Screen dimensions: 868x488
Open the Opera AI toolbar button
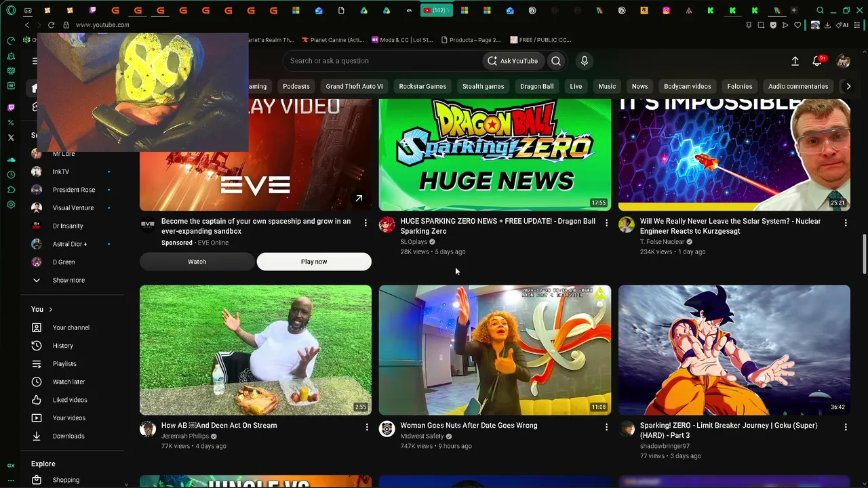coord(843,25)
